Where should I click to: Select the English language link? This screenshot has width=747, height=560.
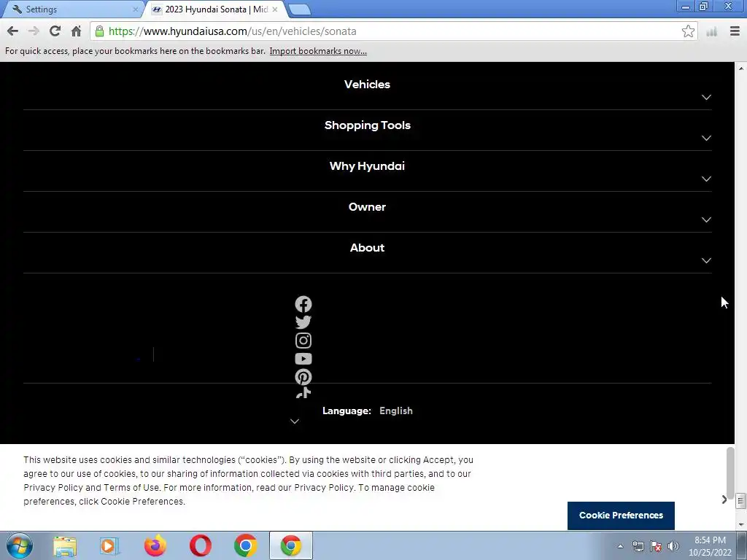click(396, 411)
